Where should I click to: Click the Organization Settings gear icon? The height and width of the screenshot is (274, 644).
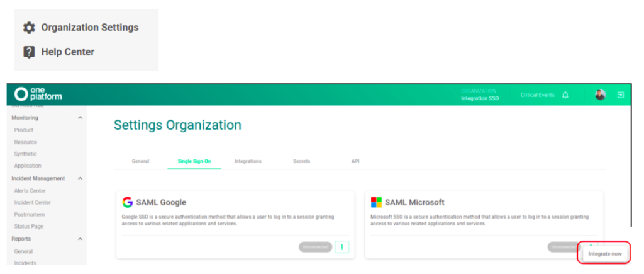point(29,28)
